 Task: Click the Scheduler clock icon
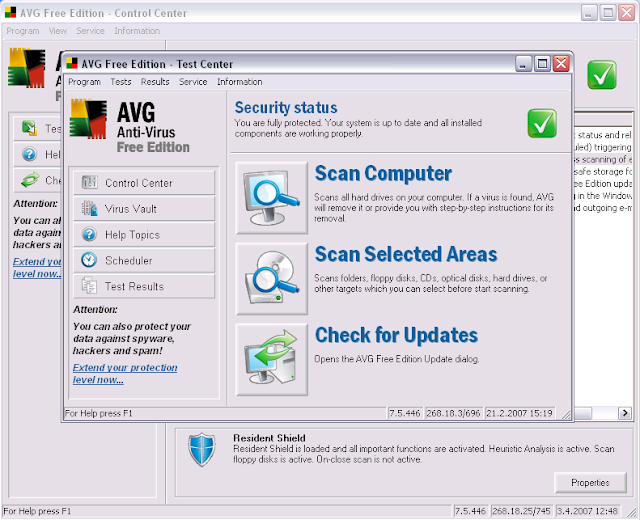(x=89, y=260)
